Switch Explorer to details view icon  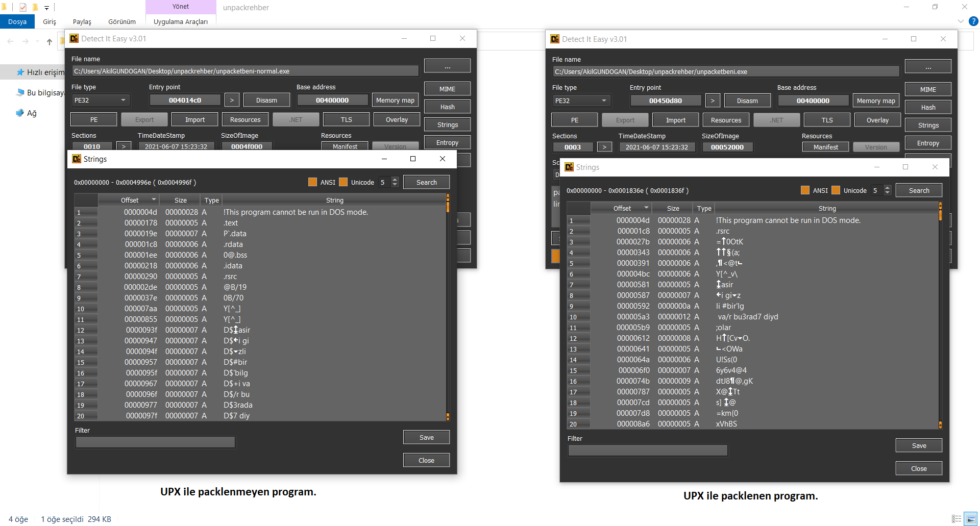[957, 519]
